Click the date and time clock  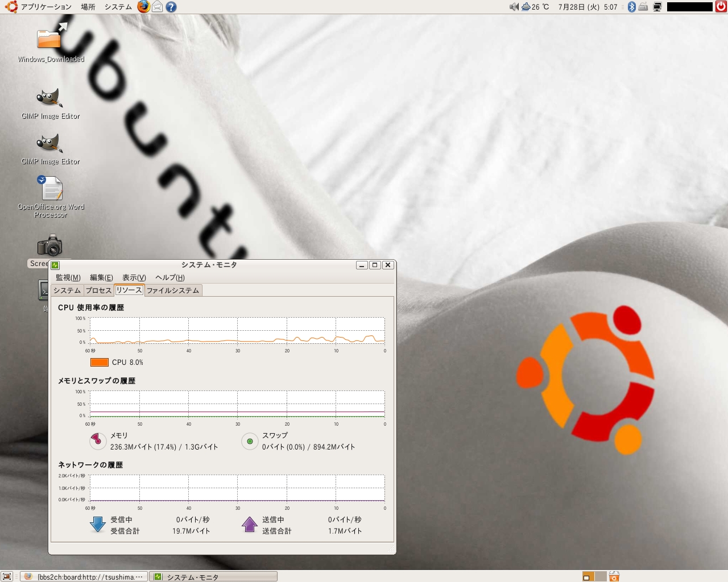coord(588,7)
